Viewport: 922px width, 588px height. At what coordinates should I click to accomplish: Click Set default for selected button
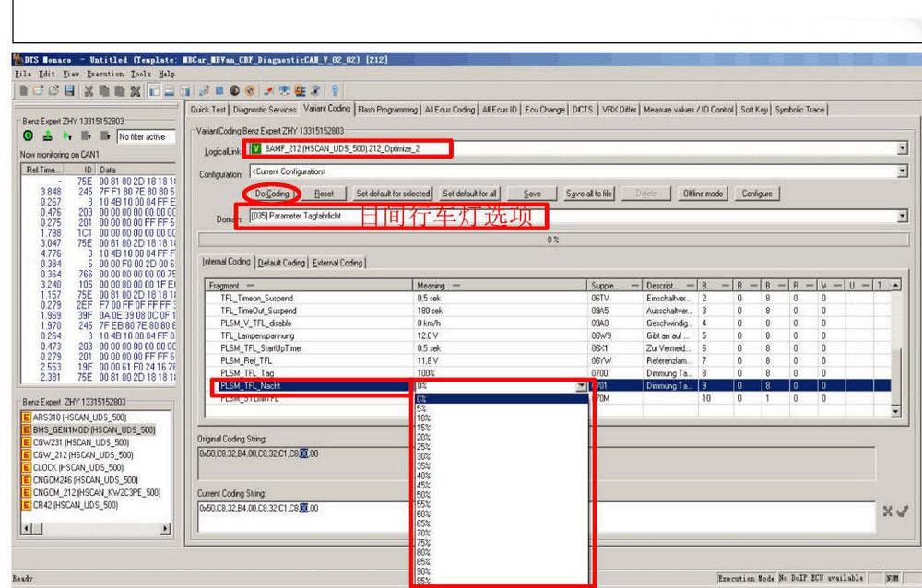click(393, 194)
